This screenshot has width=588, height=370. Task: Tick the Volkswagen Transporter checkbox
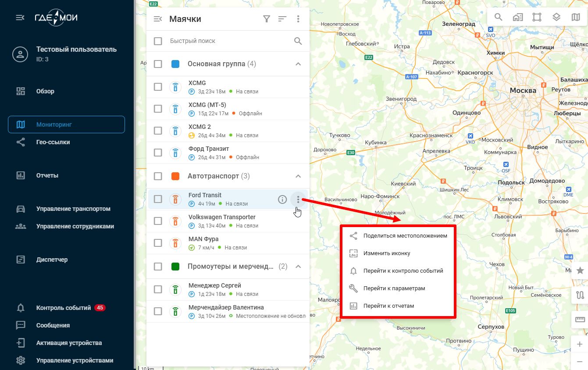[158, 221]
